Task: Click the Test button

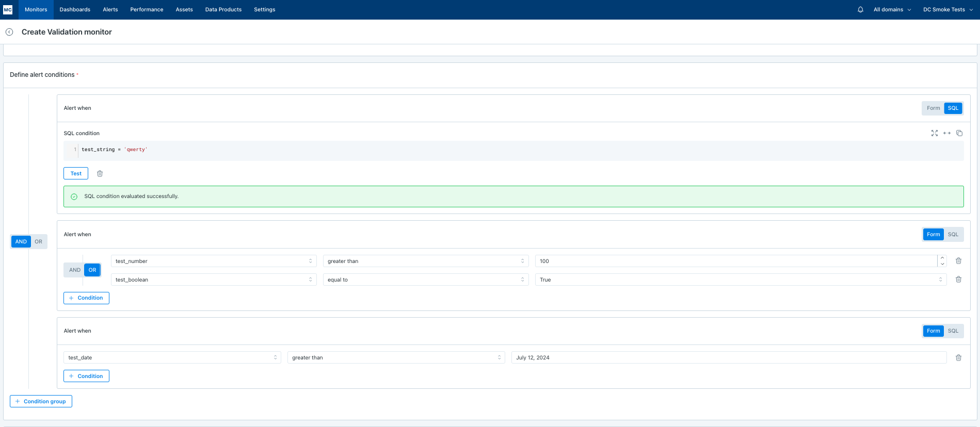Action: point(76,174)
